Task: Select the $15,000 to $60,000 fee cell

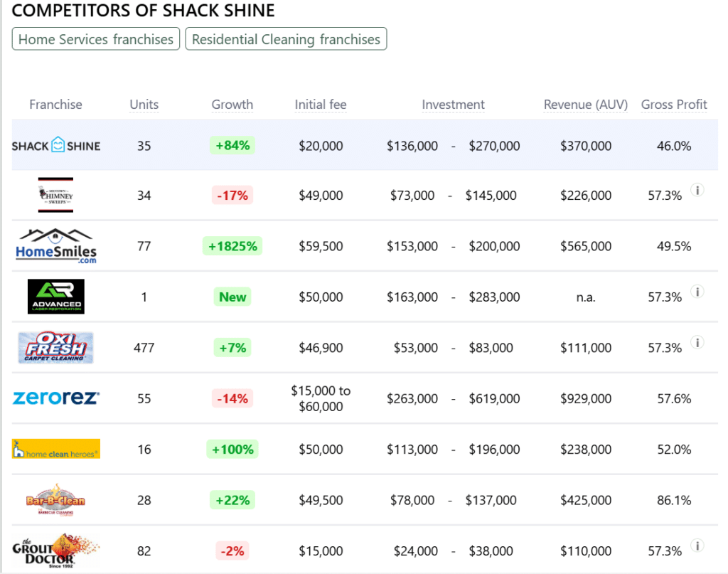Action: 321,398
